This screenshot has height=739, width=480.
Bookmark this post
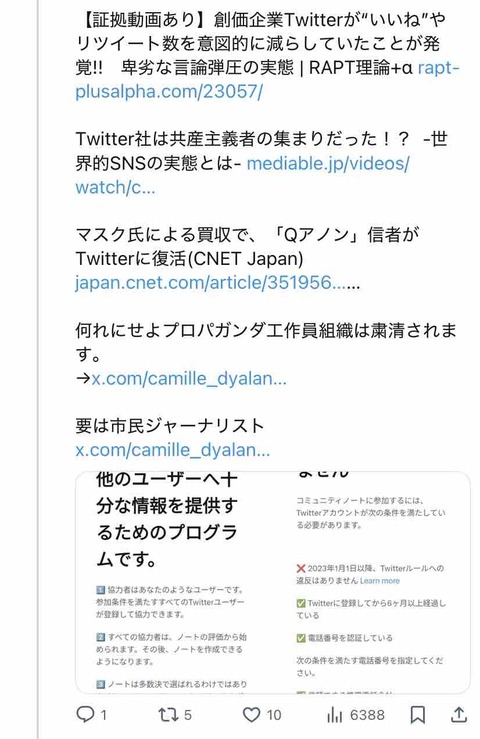pyautogui.click(x=418, y=715)
